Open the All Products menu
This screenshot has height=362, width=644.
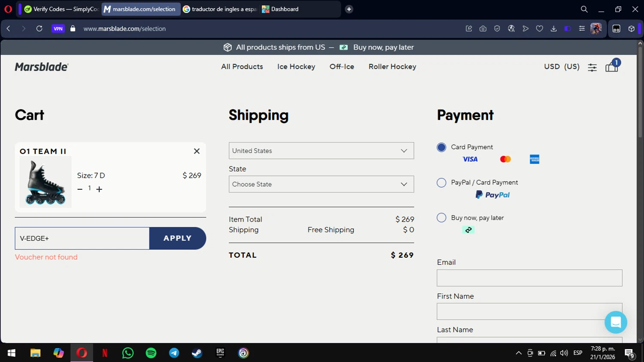[242, 67]
